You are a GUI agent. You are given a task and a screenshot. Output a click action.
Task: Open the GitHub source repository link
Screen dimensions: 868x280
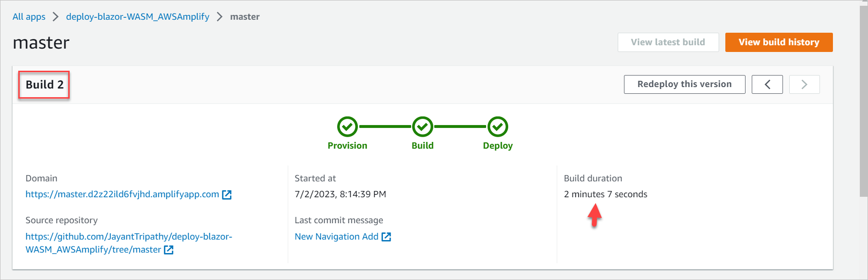coord(129,243)
